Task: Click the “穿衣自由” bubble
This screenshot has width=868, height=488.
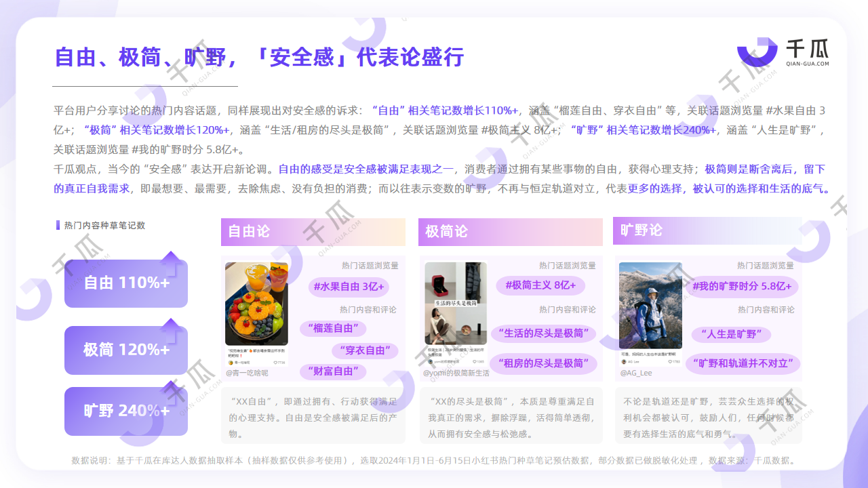Action: point(365,350)
